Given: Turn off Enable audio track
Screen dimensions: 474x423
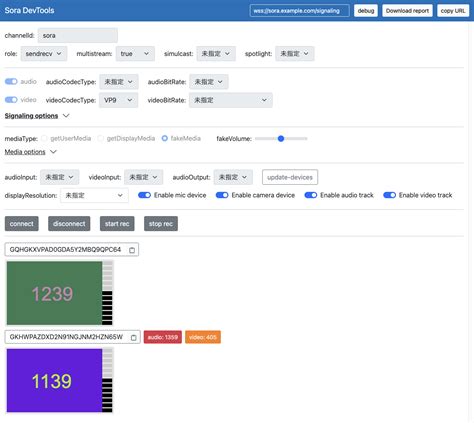Looking at the screenshot, I should tap(311, 195).
